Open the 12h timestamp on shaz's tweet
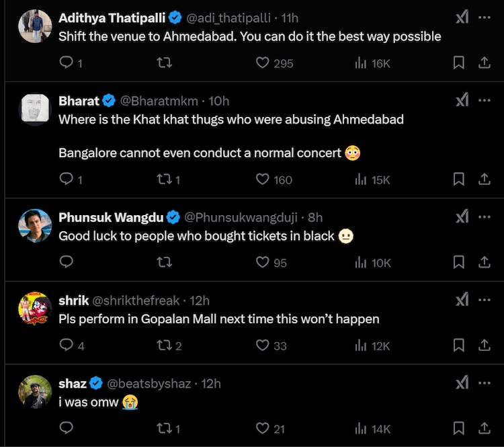Image resolution: width=504 pixels, height=447 pixels. pyautogui.click(x=211, y=383)
